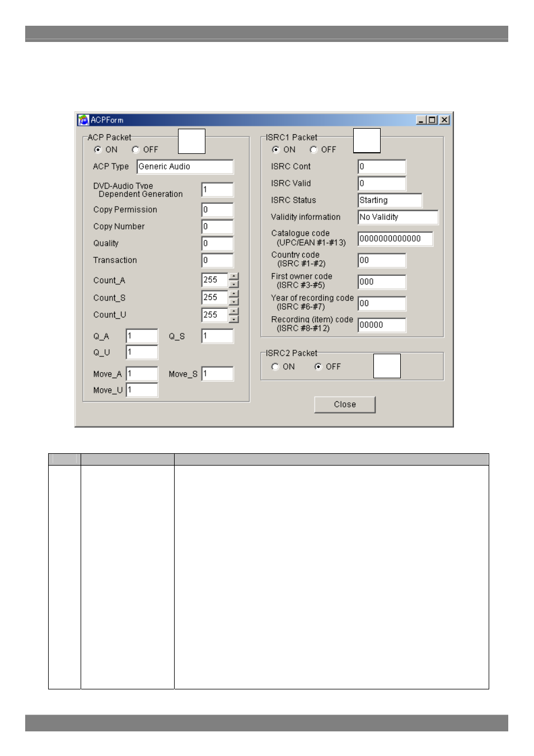Viewport: 534px width, 756px height.
Task: Open the ACP Type Generic Audio box
Action: click(x=185, y=167)
